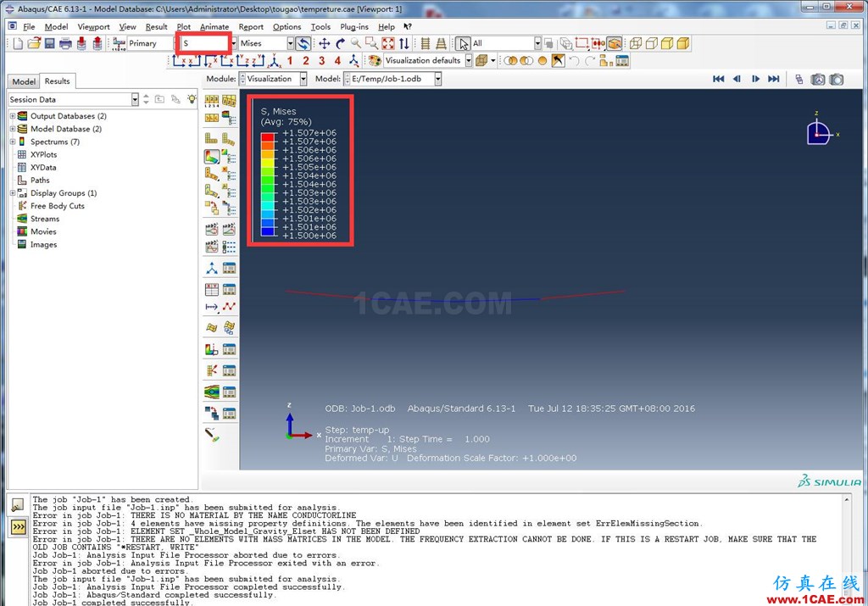Toggle wireframe render style
The image size is (868, 606).
(x=636, y=43)
